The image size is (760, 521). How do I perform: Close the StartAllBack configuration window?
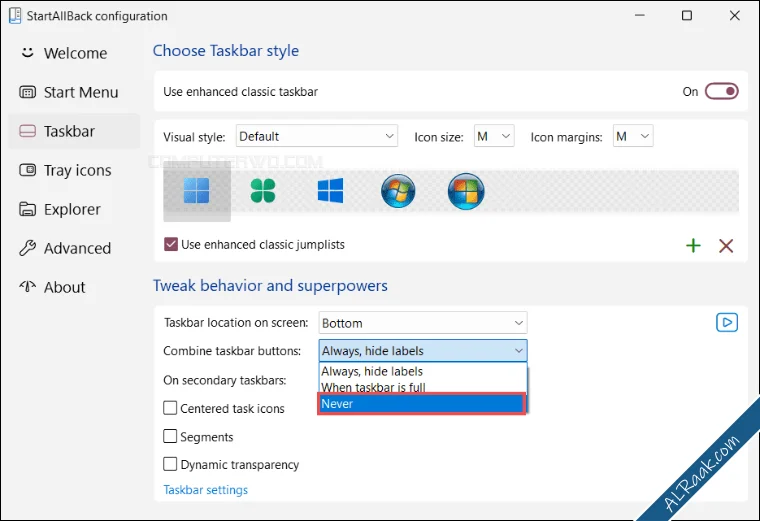[734, 16]
